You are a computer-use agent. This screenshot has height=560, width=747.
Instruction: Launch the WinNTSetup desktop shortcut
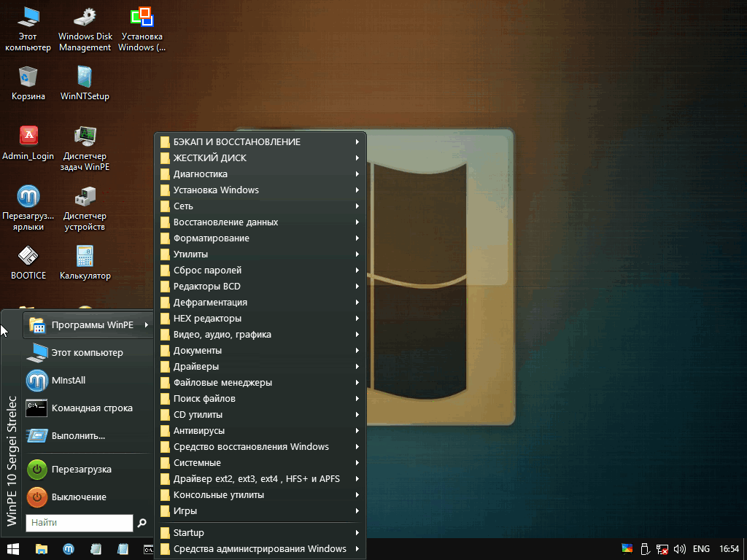[85, 83]
